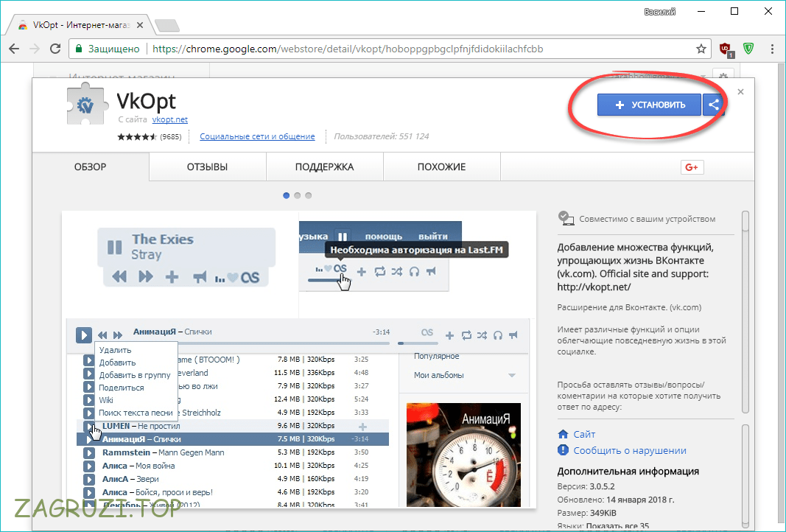Viewport: 786px width, 532px height.
Task: Open the ПОДДЕРЖКА tab
Action: (x=324, y=167)
